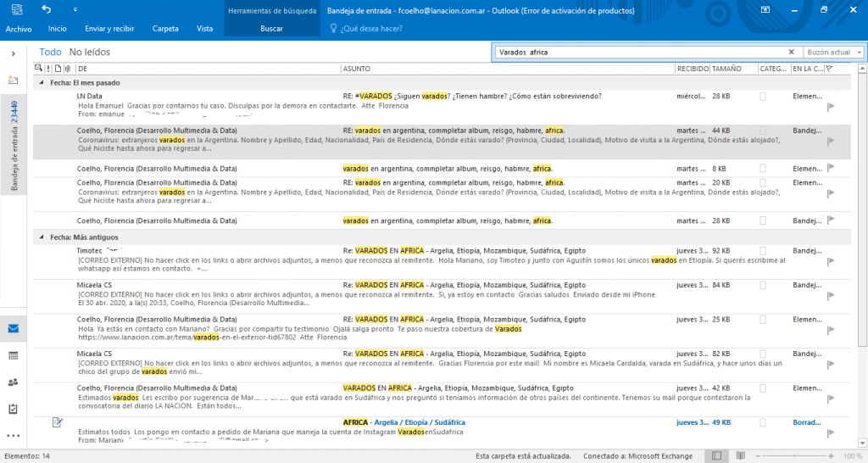868x463 pixels.
Task: Flag the Timoteo VARADOS EN AFRICA message
Action: click(831, 261)
